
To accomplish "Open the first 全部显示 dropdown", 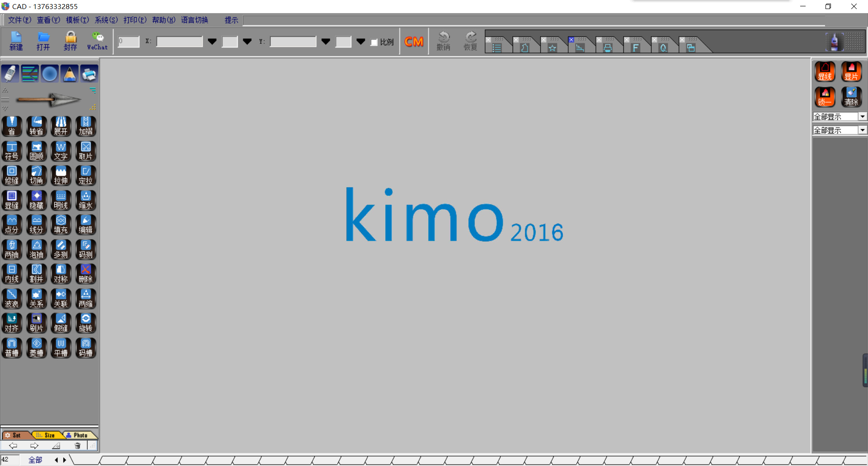I will 863,117.
